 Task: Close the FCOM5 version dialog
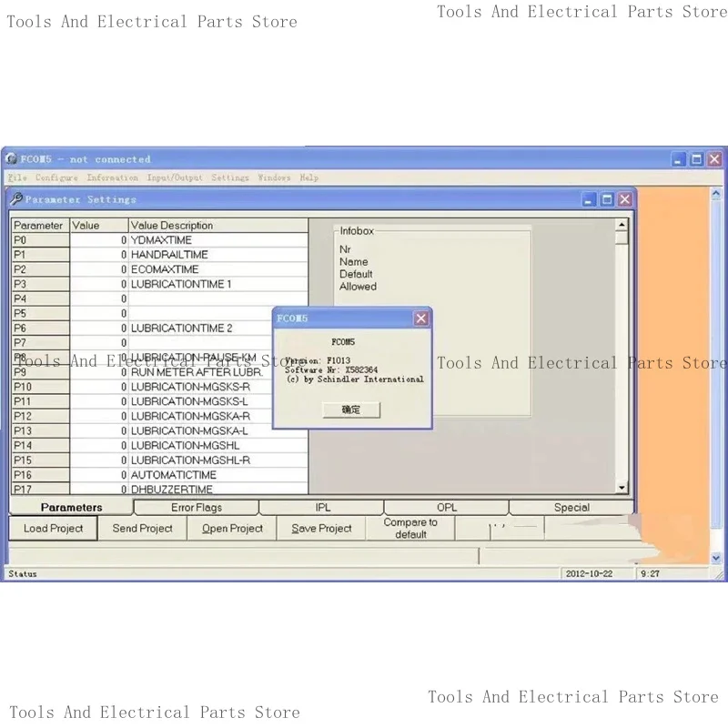pos(421,318)
